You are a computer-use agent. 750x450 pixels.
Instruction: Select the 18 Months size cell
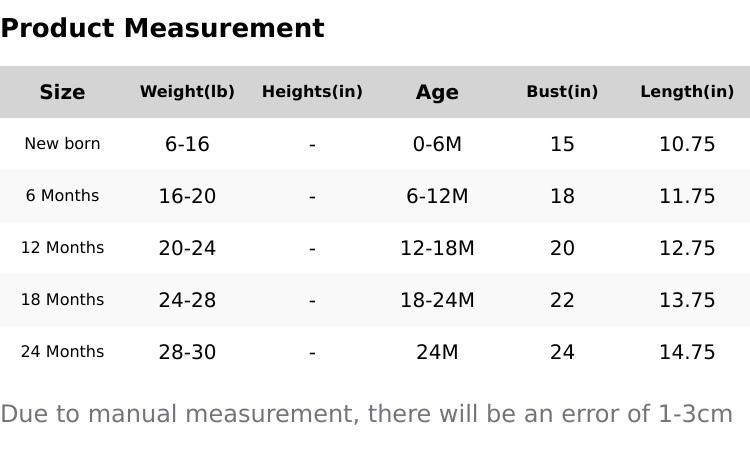coord(62,300)
